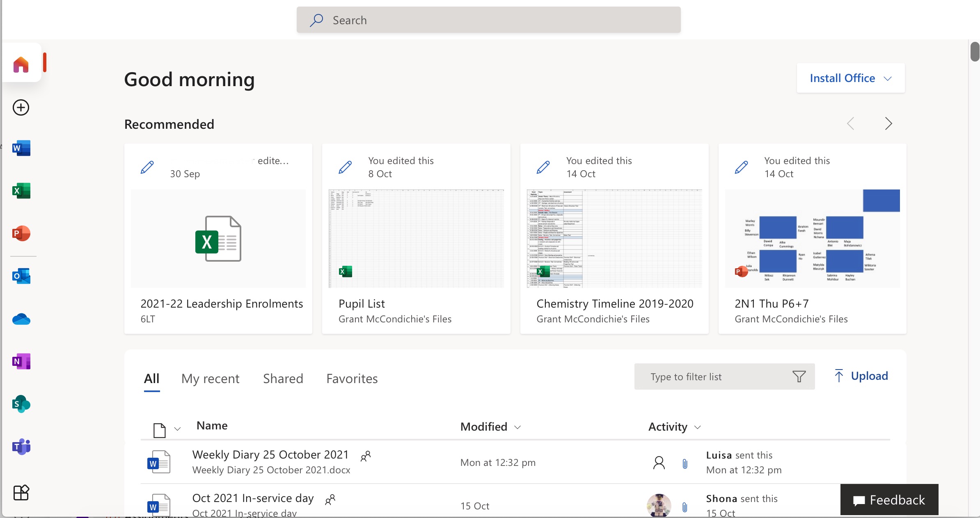Open the Modified column sort dropdown
This screenshot has height=518, width=980.
click(517, 427)
